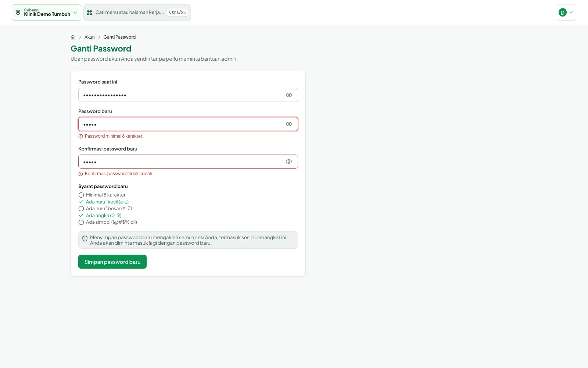This screenshot has width=588, height=368.
Task: Click the branch location pin icon
Action: [x=18, y=13]
